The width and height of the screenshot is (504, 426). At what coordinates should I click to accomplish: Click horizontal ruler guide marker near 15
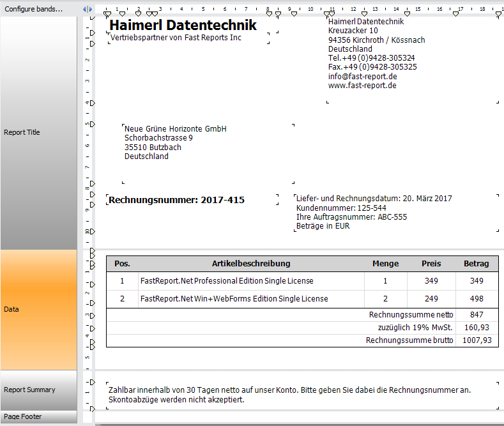click(x=407, y=14)
